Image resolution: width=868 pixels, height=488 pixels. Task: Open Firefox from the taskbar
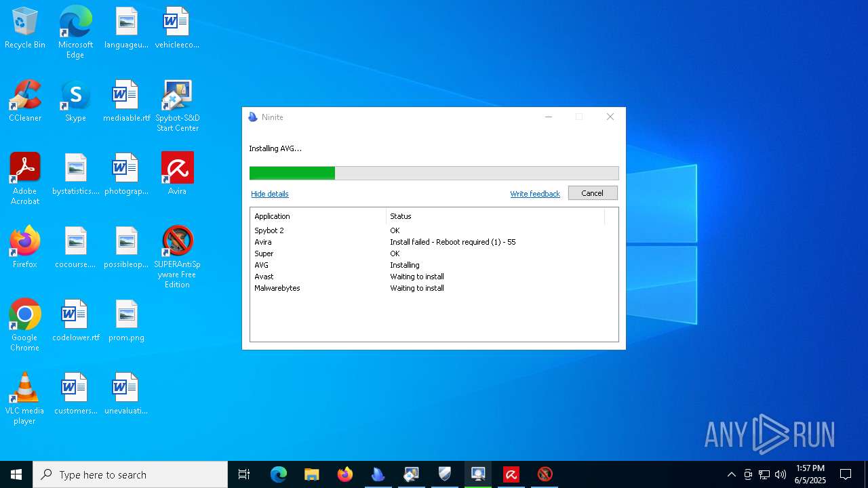coord(345,474)
